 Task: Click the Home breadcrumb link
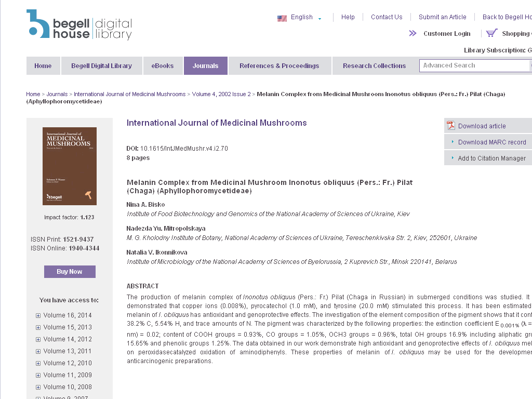tap(33, 94)
